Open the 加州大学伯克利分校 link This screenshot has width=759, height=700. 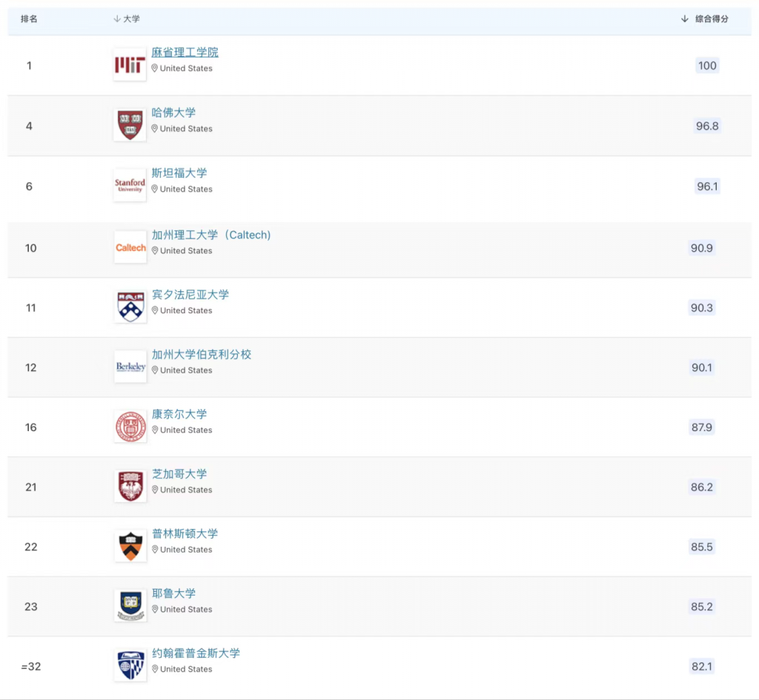[x=202, y=354]
